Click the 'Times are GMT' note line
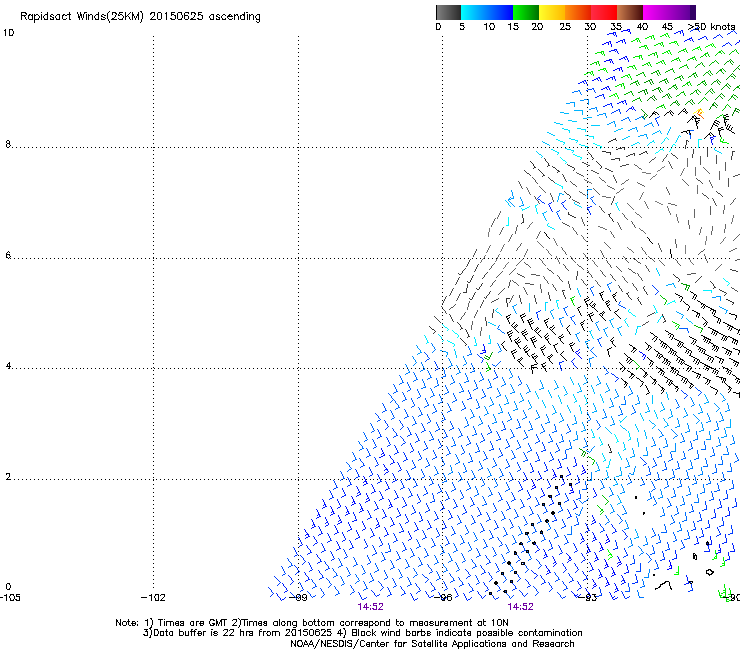740x650 pixels. click(311, 623)
